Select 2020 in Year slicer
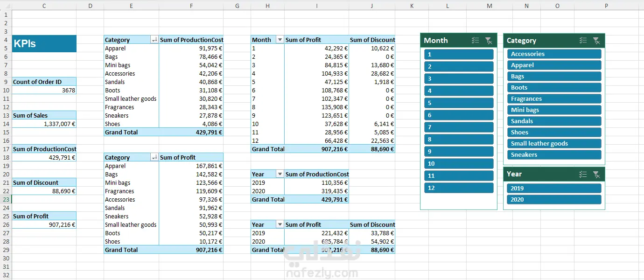The height and width of the screenshot is (280, 644). pyautogui.click(x=554, y=199)
